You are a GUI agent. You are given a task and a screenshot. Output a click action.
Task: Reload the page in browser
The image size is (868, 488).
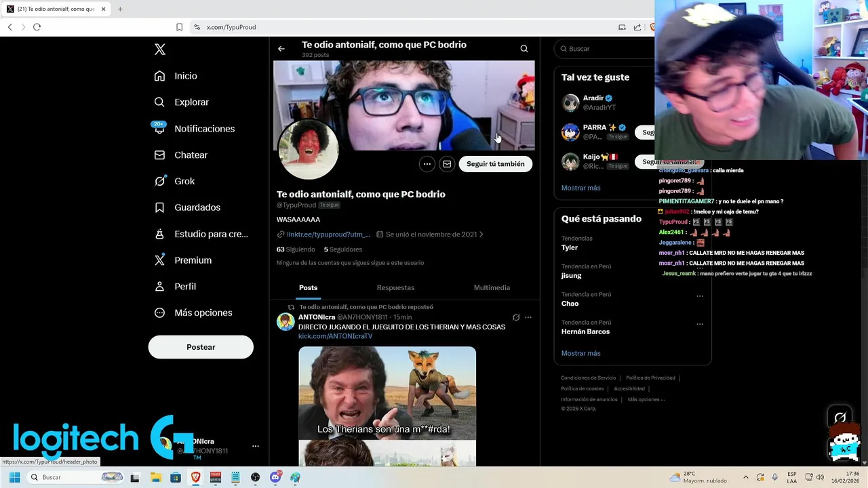click(x=37, y=27)
